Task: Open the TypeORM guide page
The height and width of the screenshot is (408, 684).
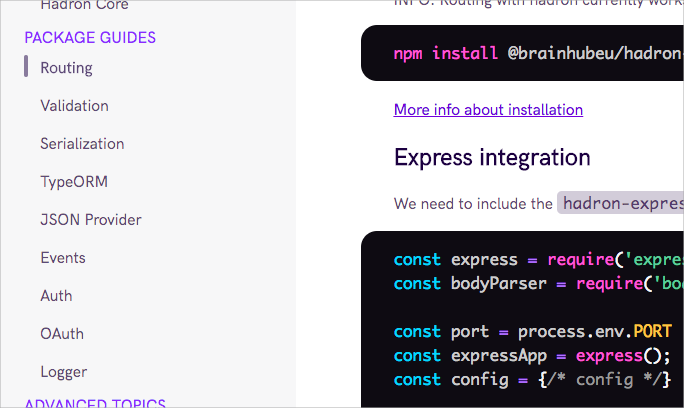Action: [x=73, y=182]
